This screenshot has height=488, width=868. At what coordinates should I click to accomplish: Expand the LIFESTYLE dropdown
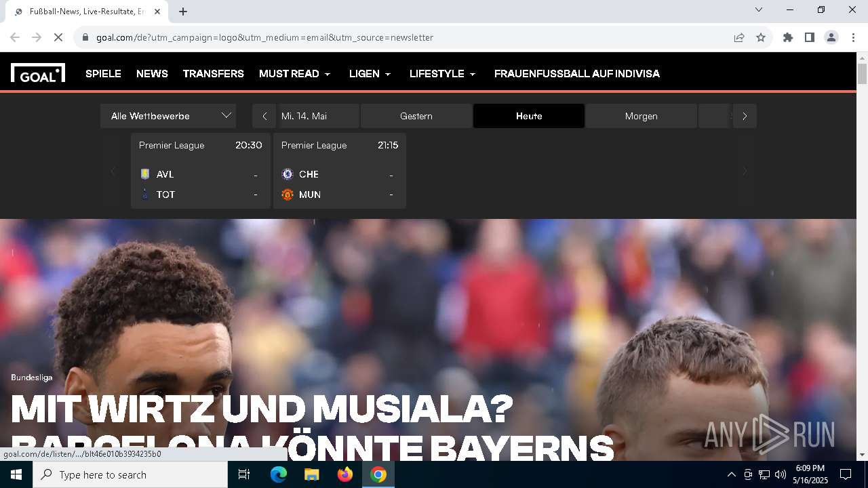[x=443, y=73]
